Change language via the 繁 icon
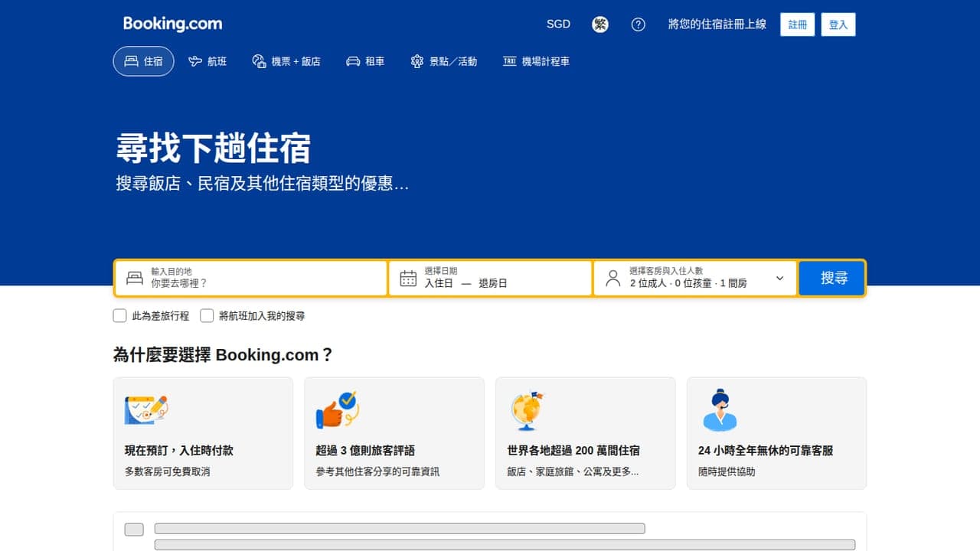 pos(600,24)
